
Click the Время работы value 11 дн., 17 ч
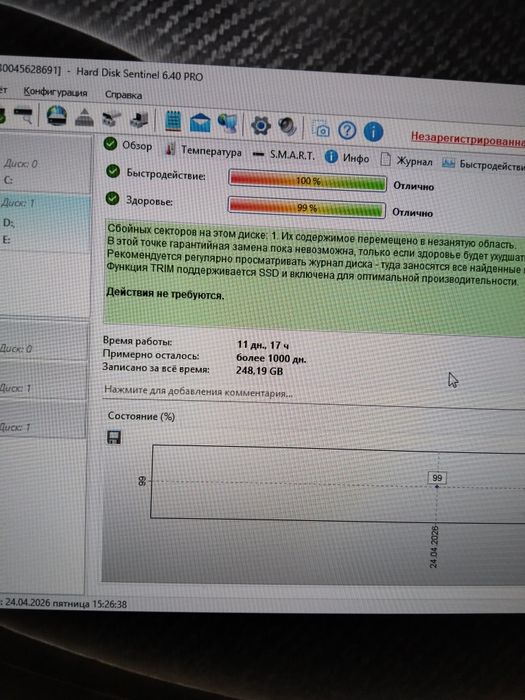pyautogui.click(x=263, y=345)
